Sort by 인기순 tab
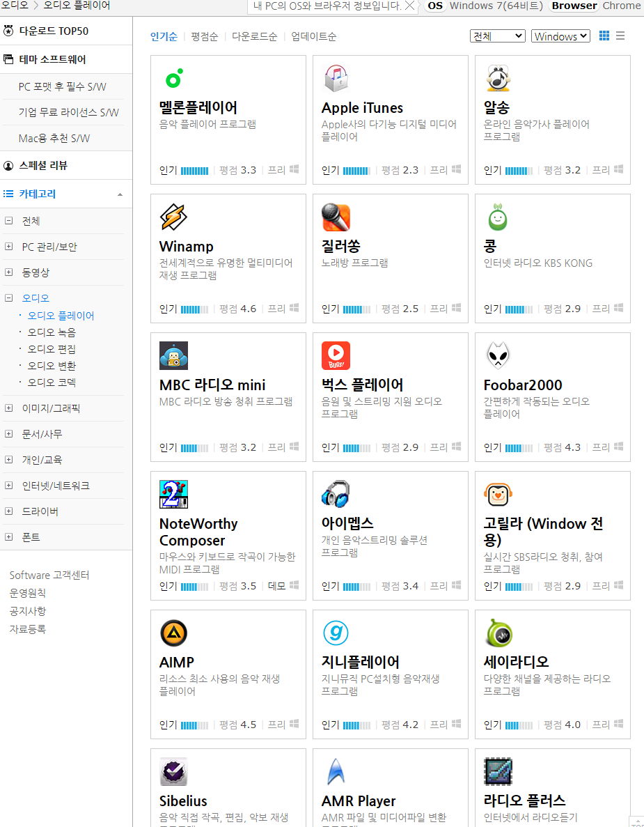Image resolution: width=644 pixels, height=827 pixels. click(164, 36)
